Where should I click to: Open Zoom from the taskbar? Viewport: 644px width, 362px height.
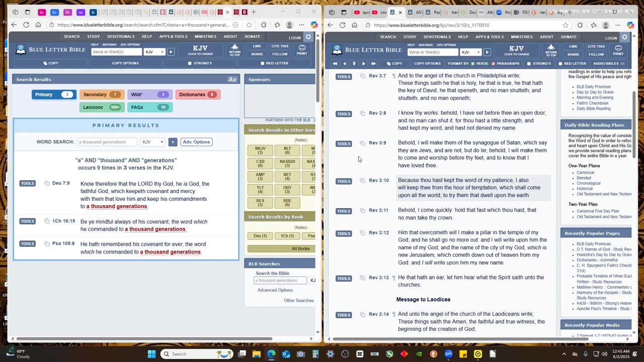pos(448,354)
